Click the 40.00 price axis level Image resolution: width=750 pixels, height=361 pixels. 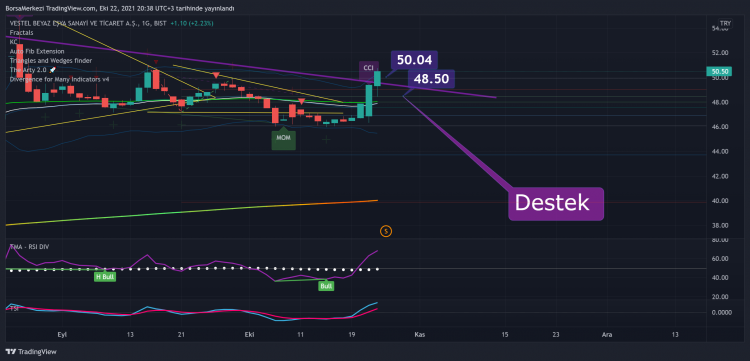(720, 201)
